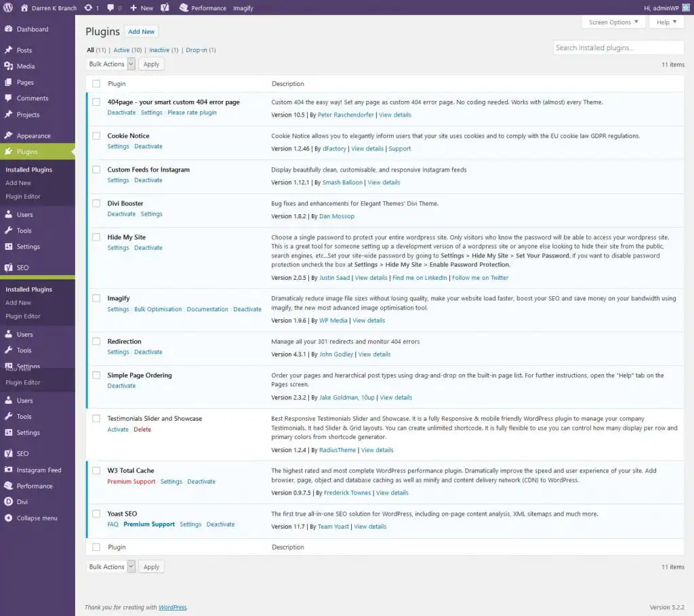Viewport: 694px width, 616px height.
Task: Click Apply button above the plugin table
Action: point(151,64)
